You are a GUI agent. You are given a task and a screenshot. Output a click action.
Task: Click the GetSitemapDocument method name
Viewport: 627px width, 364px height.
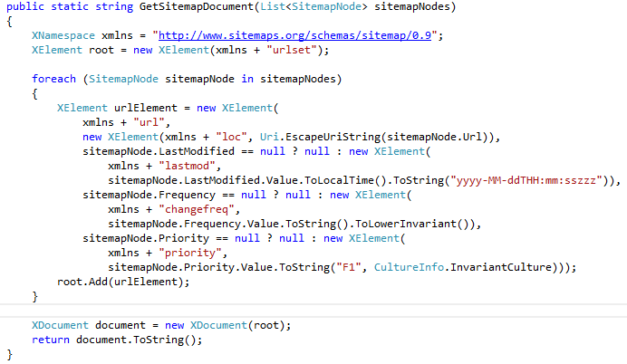click(197, 7)
